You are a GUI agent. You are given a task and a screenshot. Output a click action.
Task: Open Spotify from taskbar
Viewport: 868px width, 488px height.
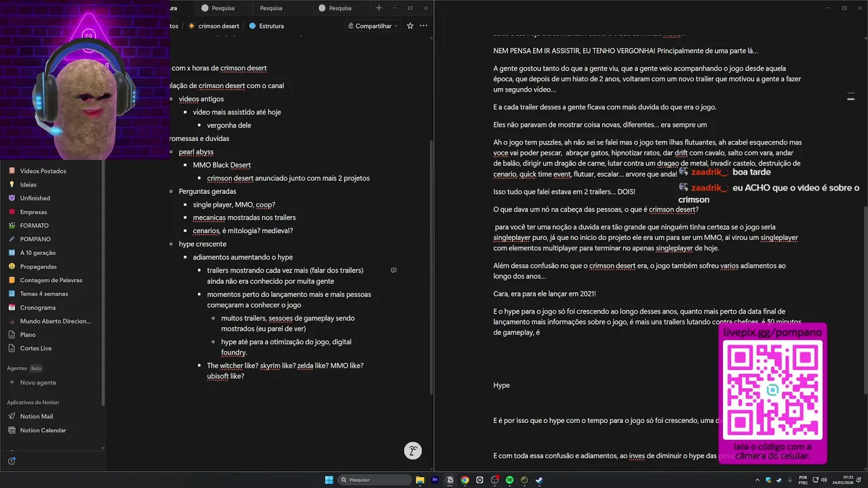[x=510, y=480]
